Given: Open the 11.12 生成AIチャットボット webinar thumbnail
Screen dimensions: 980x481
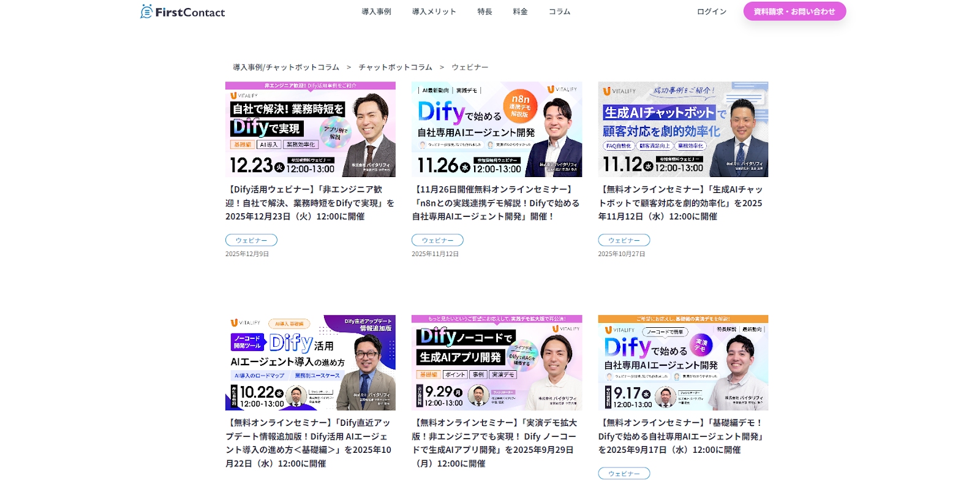Looking at the screenshot, I should (x=683, y=129).
